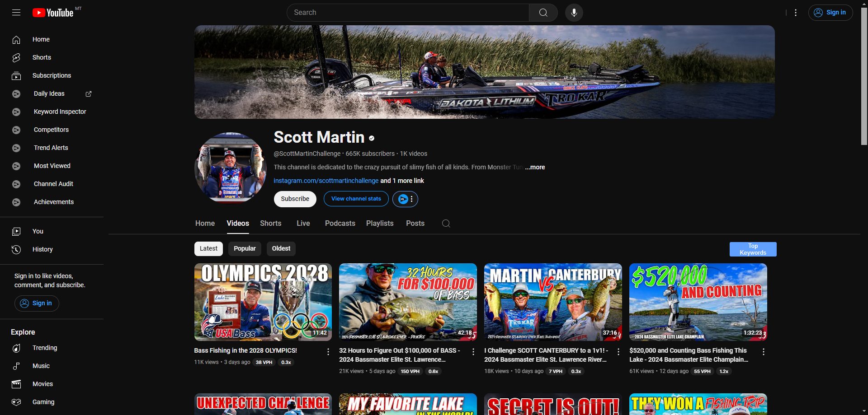This screenshot has height=415, width=868.
Task: Click the Daily Ideas external link icon
Action: point(89,94)
